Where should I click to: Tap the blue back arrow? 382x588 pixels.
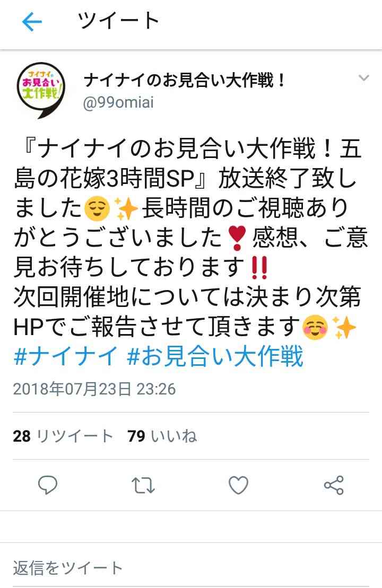[32, 22]
